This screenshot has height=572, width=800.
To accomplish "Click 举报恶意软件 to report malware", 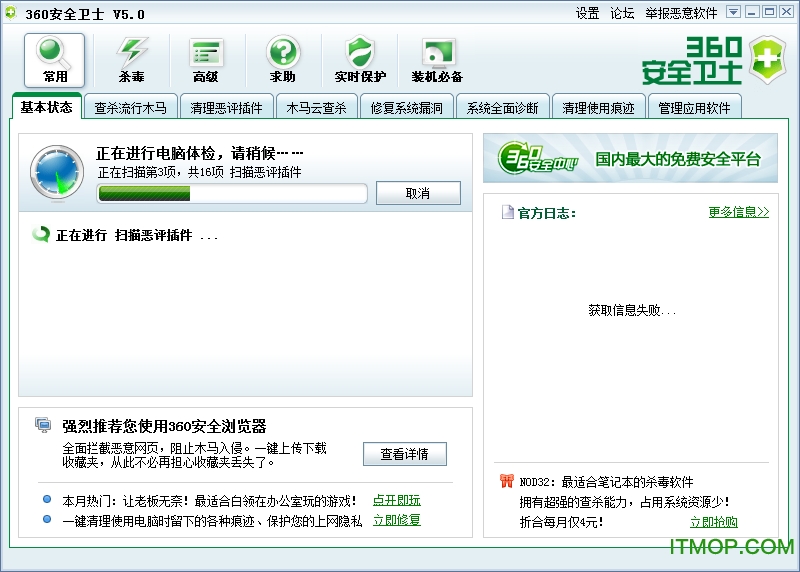I will point(681,13).
